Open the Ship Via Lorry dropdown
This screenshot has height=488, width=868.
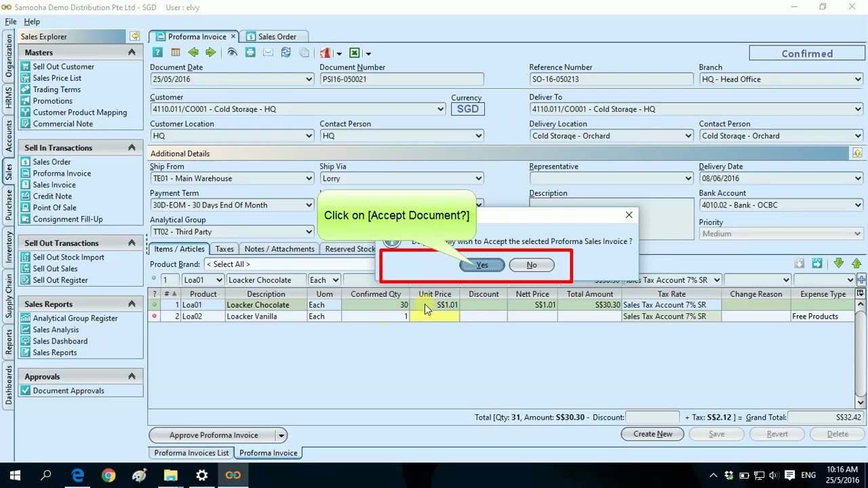tap(479, 178)
